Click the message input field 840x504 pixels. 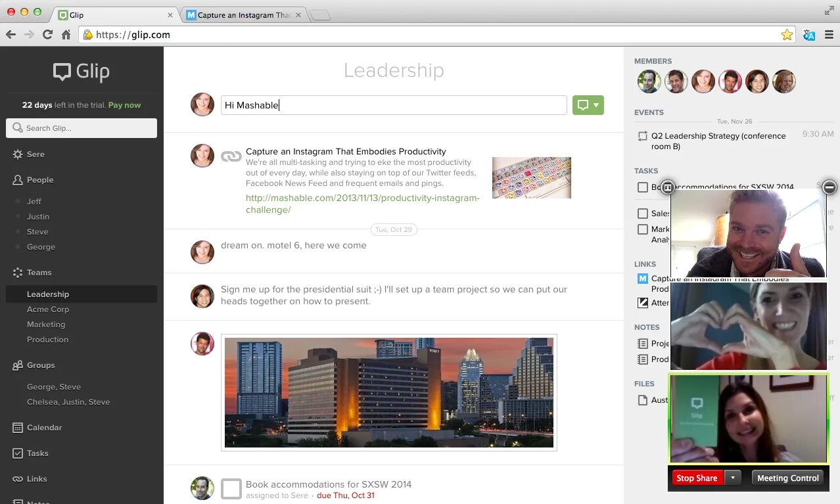click(394, 105)
